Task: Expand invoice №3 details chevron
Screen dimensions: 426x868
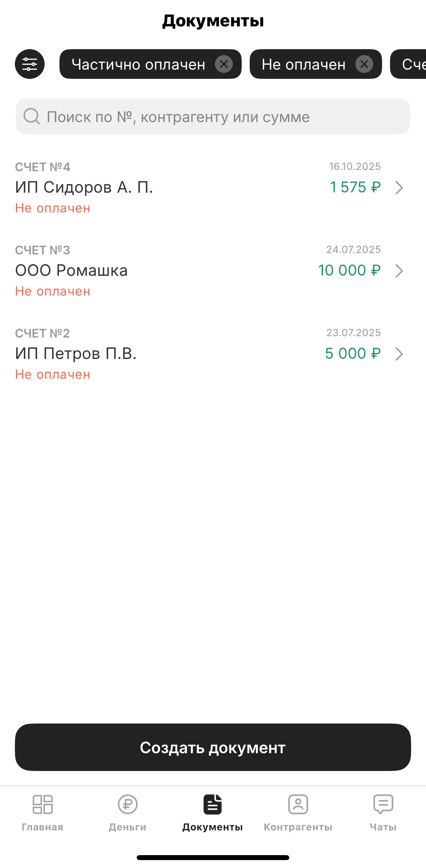Action: pyautogui.click(x=399, y=271)
